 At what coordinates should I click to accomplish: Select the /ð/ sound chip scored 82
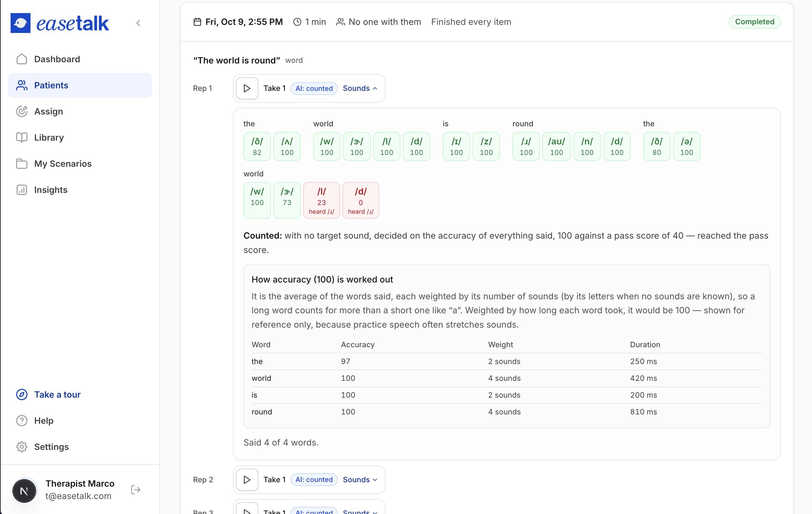257,146
